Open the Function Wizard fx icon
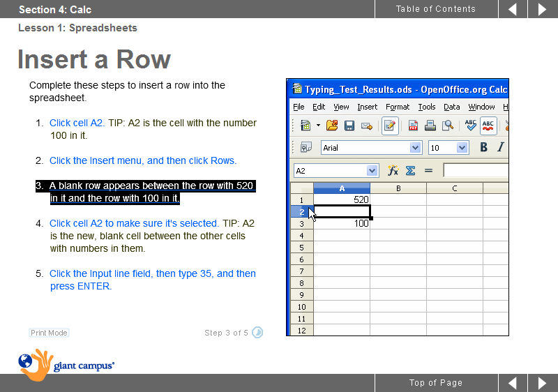Screen dimensions: 558x392 393,171
